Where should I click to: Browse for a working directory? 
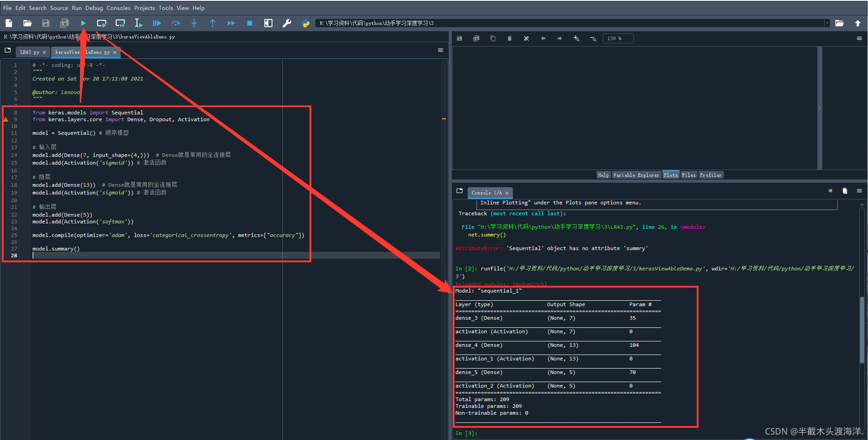tap(840, 23)
